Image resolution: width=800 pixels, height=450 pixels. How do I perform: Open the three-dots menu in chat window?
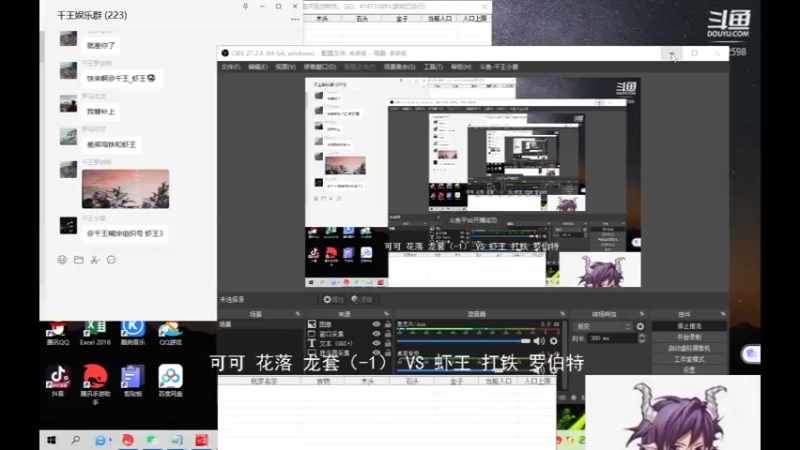pos(295,19)
